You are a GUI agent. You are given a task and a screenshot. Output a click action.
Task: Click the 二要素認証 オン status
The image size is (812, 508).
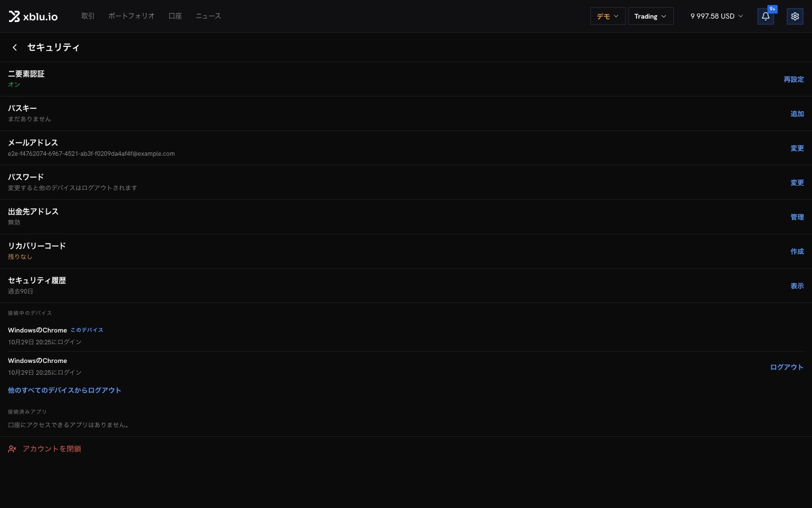tap(14, 85)
